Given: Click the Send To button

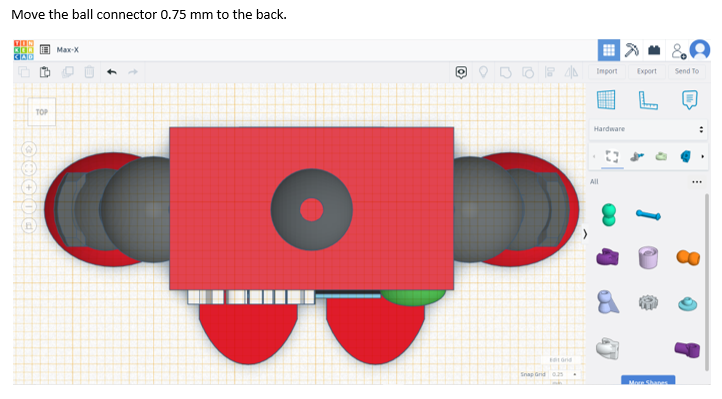Looking at the screenshot, I should coord(687,71).
